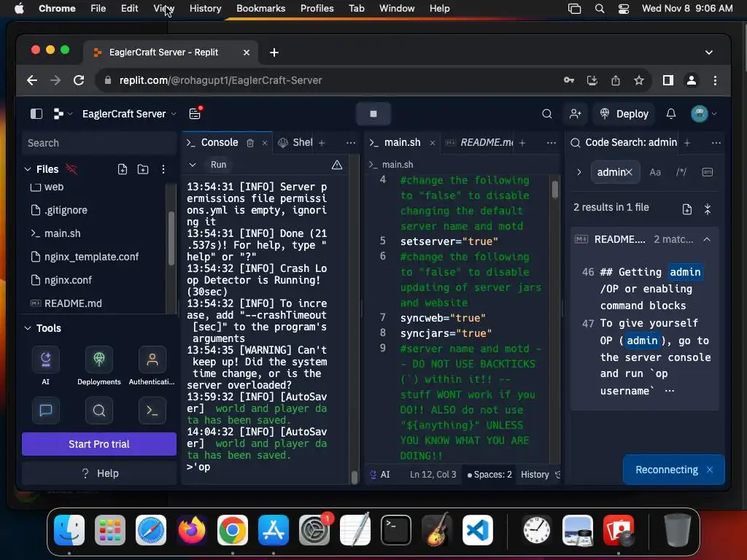Toggle the left sidebar panel
The height and width of the screenshot is (560, 747).
pyautogui.click(x=36, y=114)
